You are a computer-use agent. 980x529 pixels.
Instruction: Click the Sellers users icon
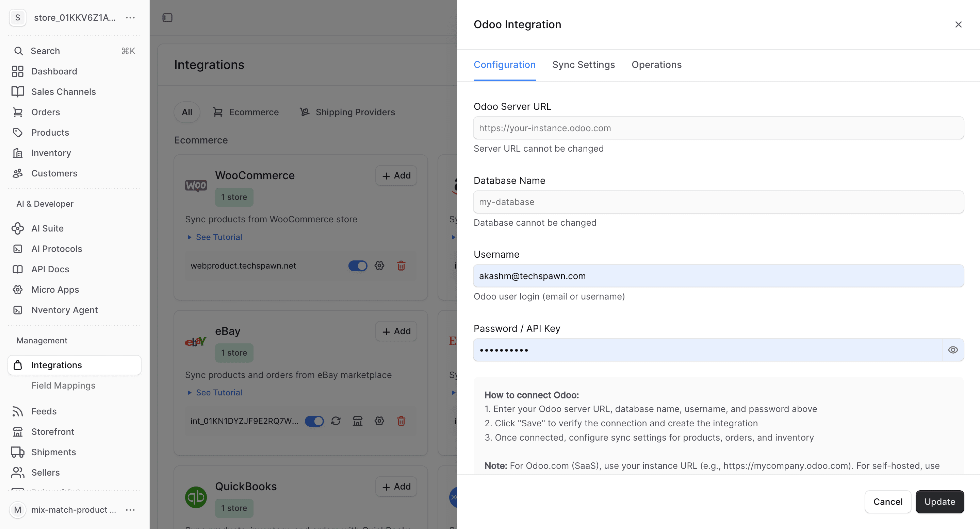click(17, 472)
